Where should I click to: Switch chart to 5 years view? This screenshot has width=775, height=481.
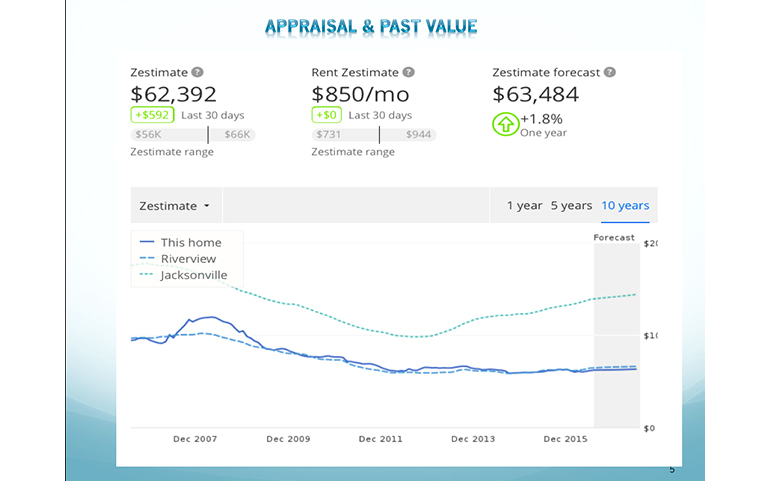tap(571, 206)
